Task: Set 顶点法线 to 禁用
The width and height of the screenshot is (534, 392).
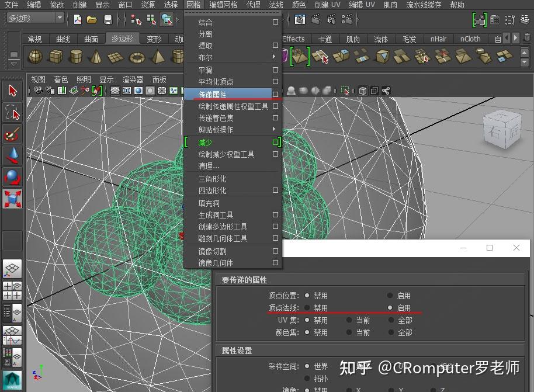Action: coord(308,308)
